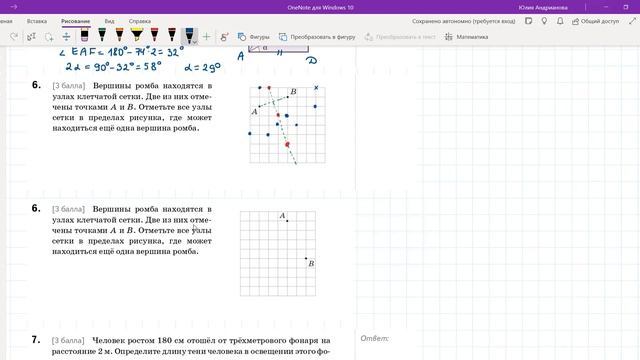Pick the red-tipped pen
This screenshot has width=640, height=360.
tap(154, 36)
